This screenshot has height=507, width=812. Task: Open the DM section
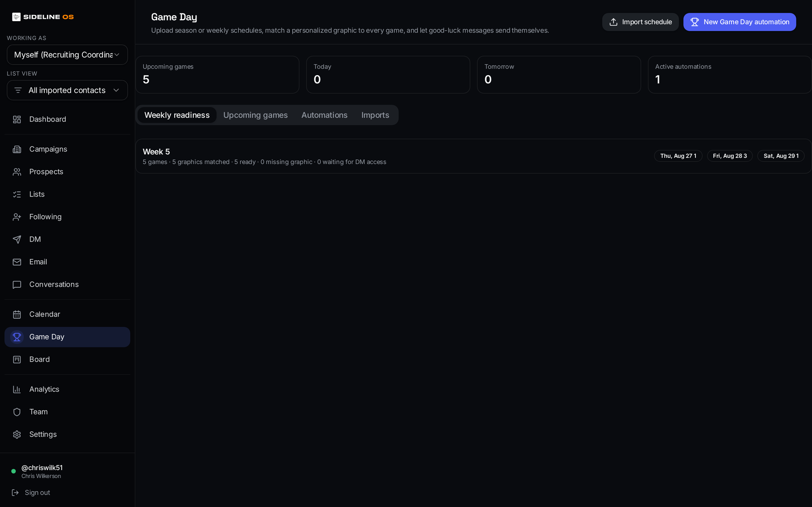(x=67, y=239)
